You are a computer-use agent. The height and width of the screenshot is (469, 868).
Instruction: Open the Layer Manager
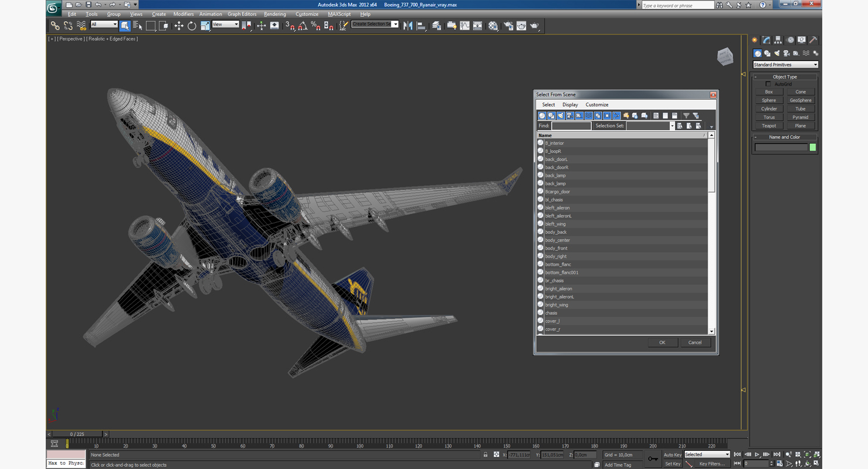click(436, 26)
